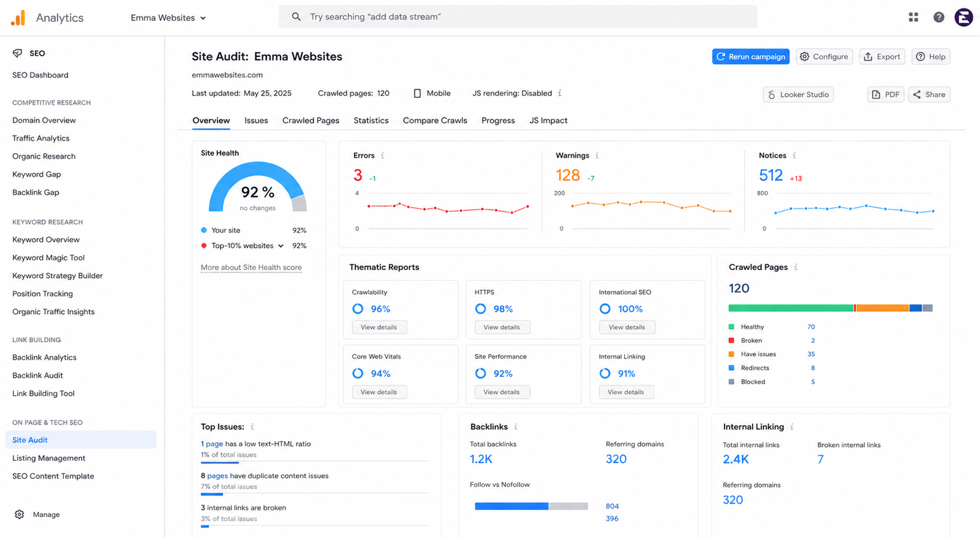Click Broken internal links value 7
The height and width of the screenshot is (539, 980).
(x=821, y=459)
